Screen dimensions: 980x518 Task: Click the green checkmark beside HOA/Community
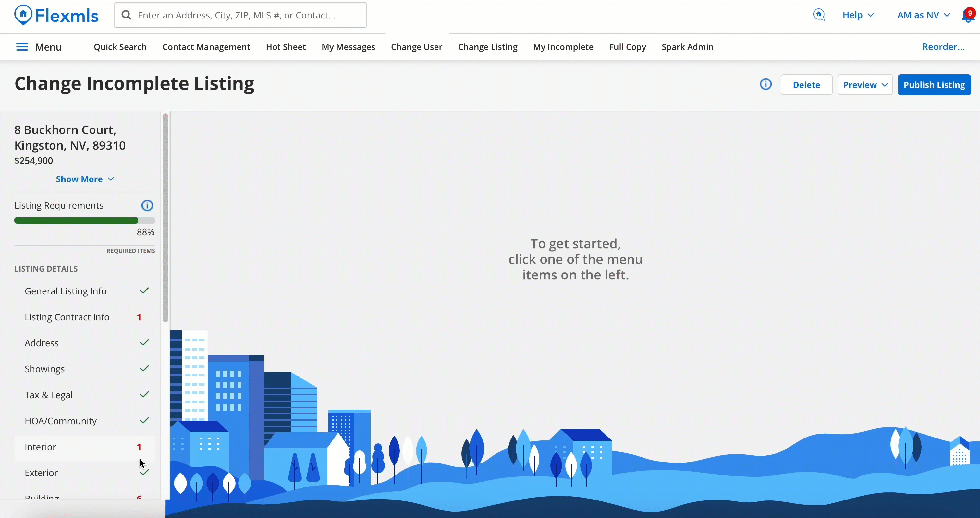(x=144, y=420)
